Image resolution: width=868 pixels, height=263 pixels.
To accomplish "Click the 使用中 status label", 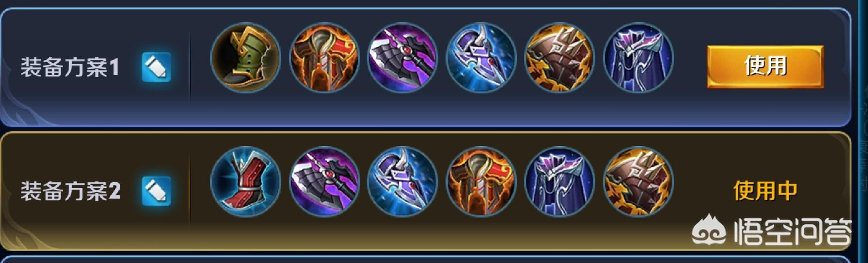I will [x=765, y=191].
